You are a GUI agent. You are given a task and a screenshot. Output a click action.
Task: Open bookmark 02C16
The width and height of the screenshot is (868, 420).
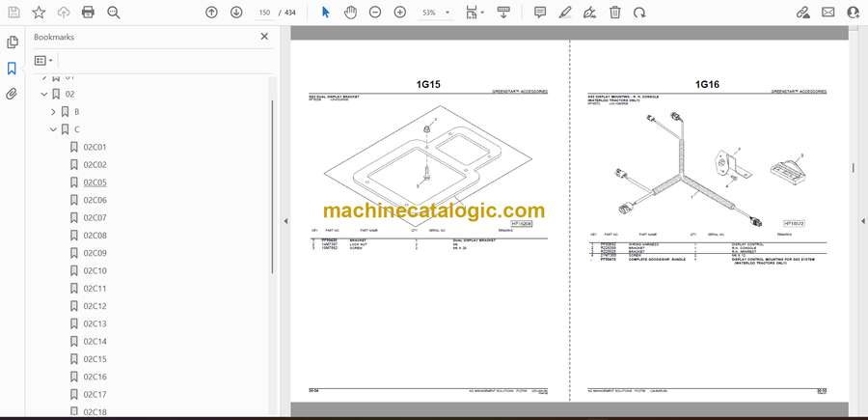[95, 377]
